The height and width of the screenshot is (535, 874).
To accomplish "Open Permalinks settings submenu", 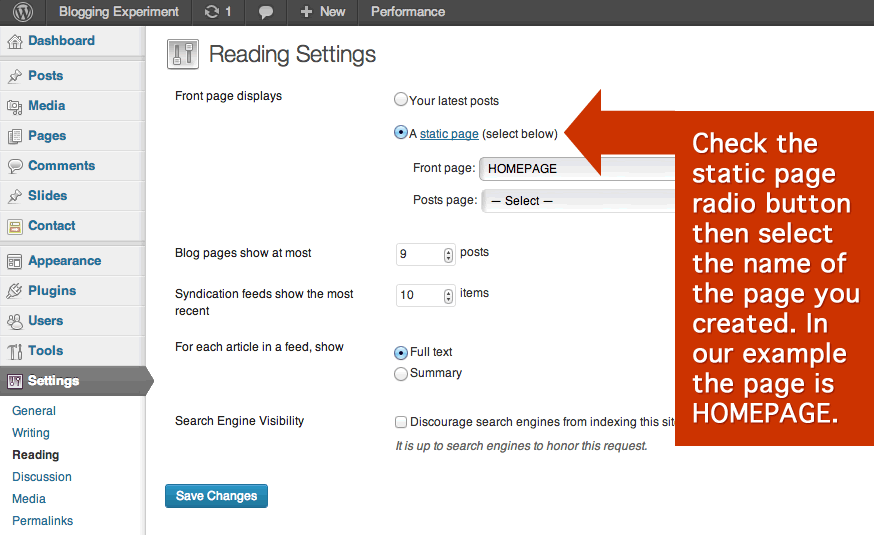I will tap(42, 521).
